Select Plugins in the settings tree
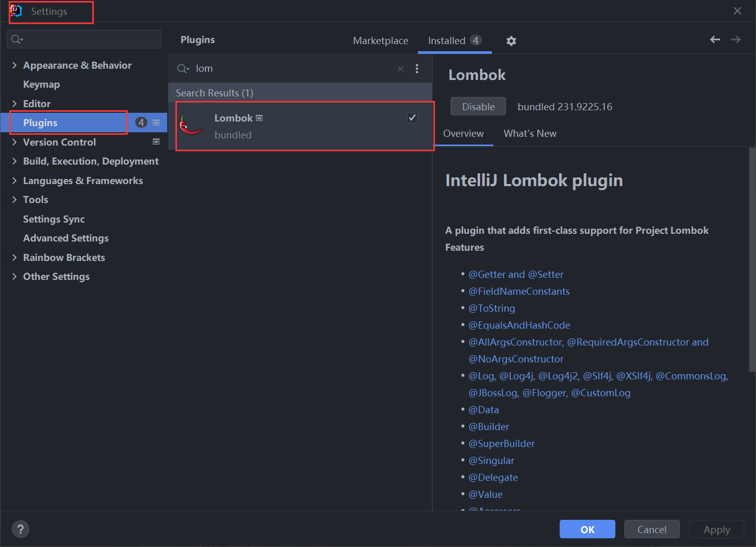The image size is (756, 547). click(x=40, y=123)
